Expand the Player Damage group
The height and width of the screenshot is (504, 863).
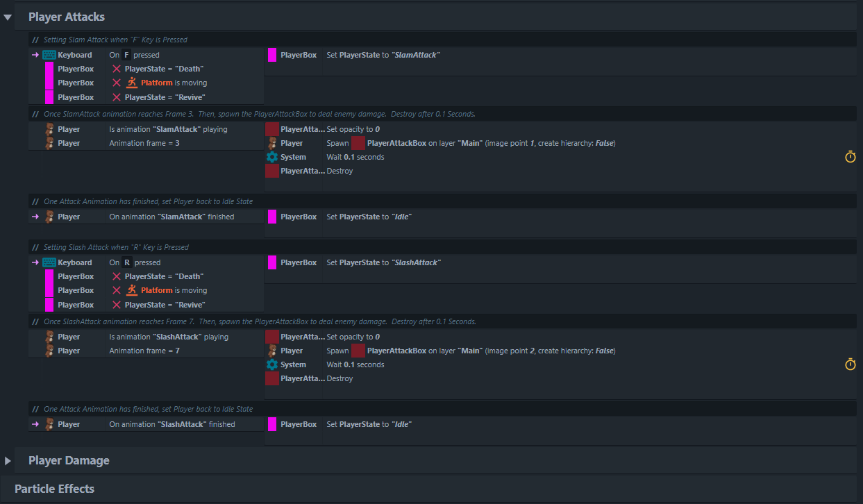pyautogui.click(x=8, y=460)
